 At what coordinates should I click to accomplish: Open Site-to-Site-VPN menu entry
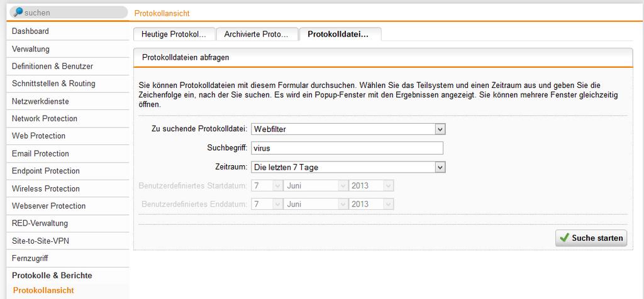42,241
